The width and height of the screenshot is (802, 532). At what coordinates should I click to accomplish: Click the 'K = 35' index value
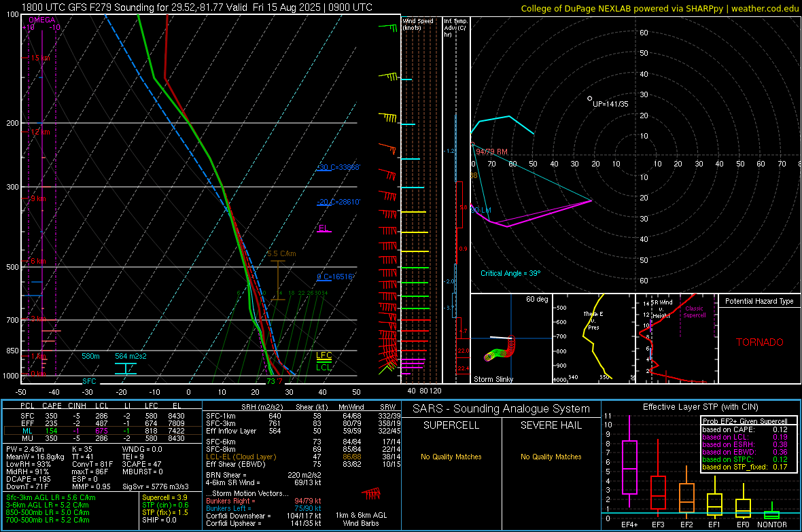(x=82, y=449)
